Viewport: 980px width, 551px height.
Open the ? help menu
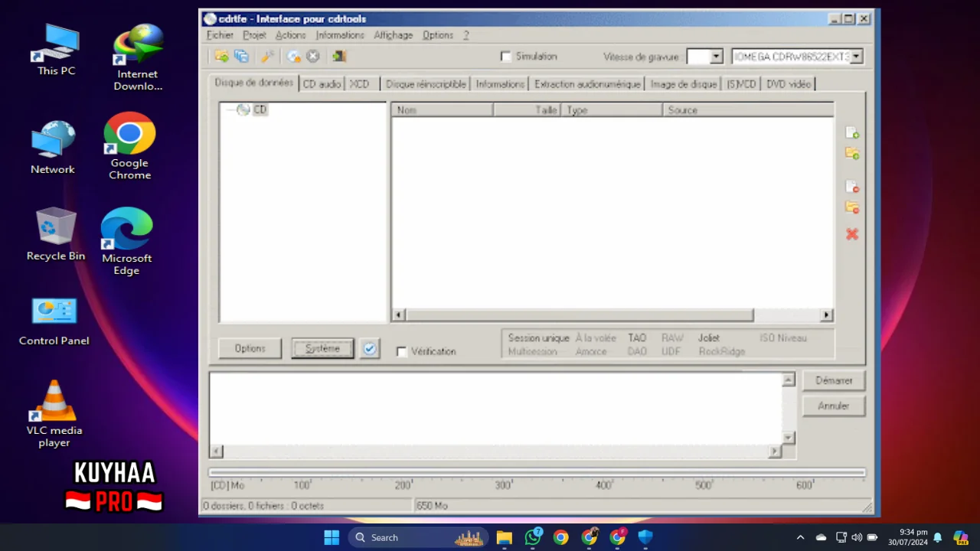pyautogui.click(x=465, y=35)
